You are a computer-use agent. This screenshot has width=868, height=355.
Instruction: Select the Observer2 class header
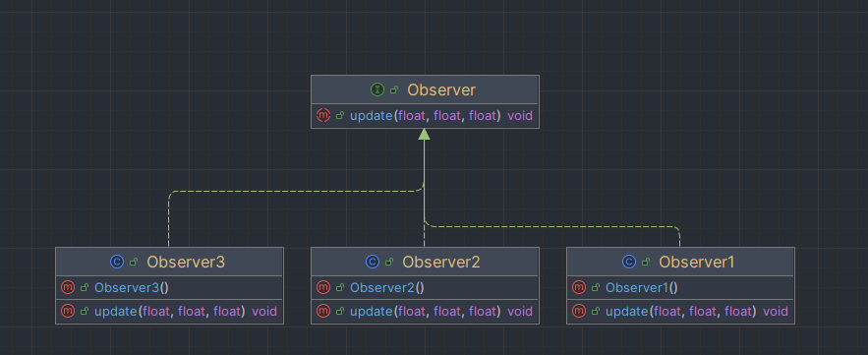(x=425, y=262)
